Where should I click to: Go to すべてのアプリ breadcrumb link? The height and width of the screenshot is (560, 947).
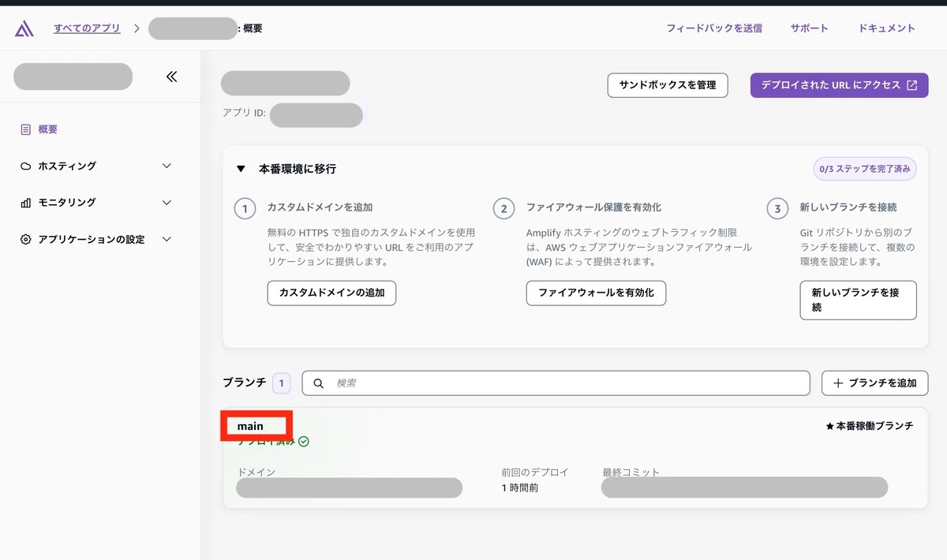coord(87,28)
